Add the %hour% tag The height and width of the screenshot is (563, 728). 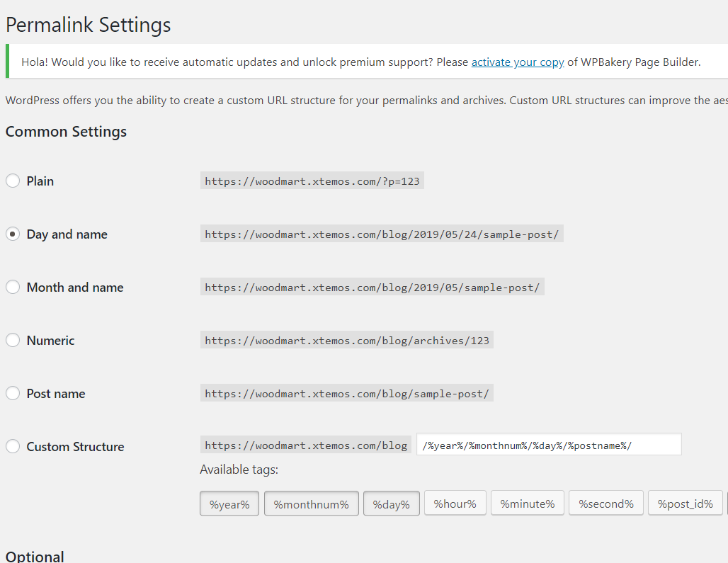point(455,504)
